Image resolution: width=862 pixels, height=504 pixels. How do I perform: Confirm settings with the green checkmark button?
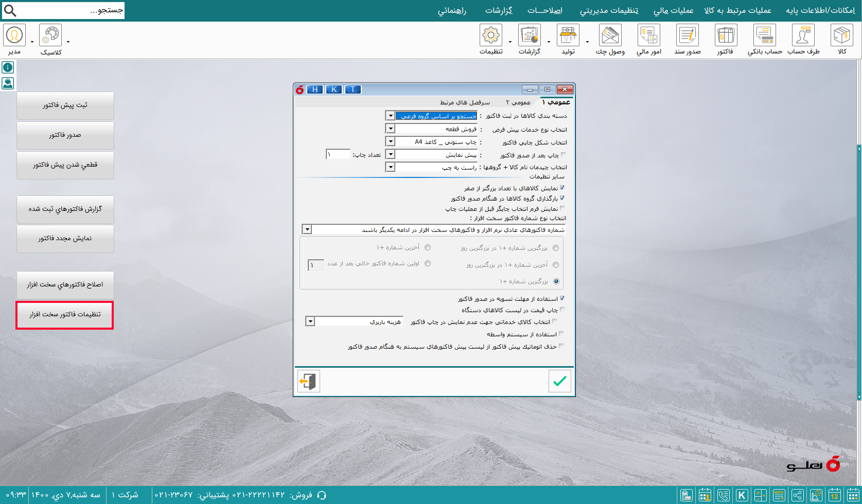pyautogui.click(x=559, y=381)
